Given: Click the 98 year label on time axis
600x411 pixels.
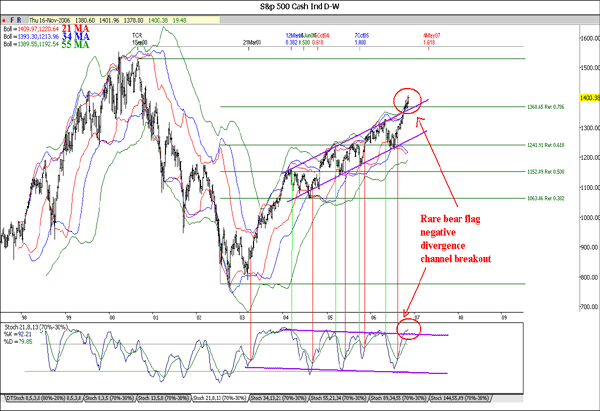Looking at the screenshot, I should click(x=24, y=318).
